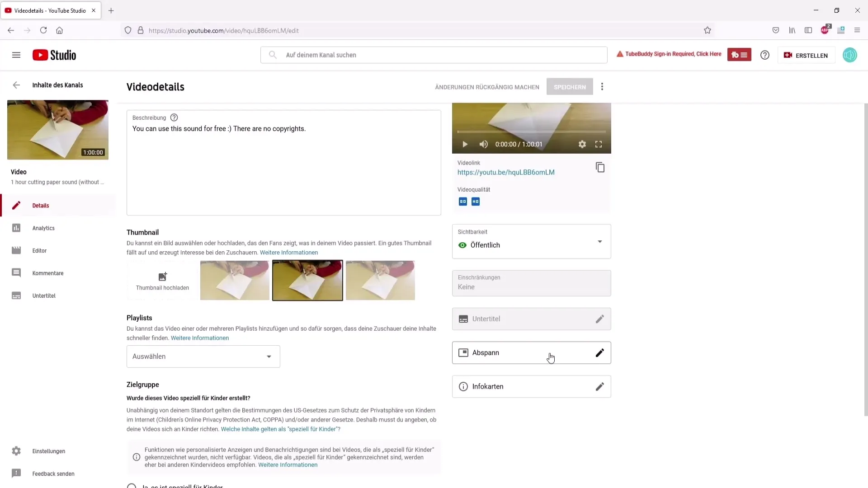The image size is (868, 488).
Task: Click the Weitere Informationen link in Thumbnail section
Action: (289, 252)
